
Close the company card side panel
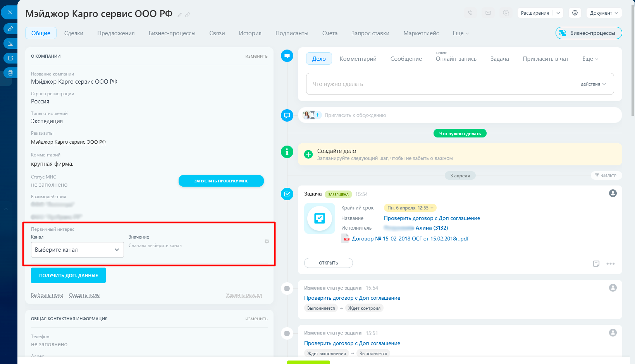tap(10, 12)
